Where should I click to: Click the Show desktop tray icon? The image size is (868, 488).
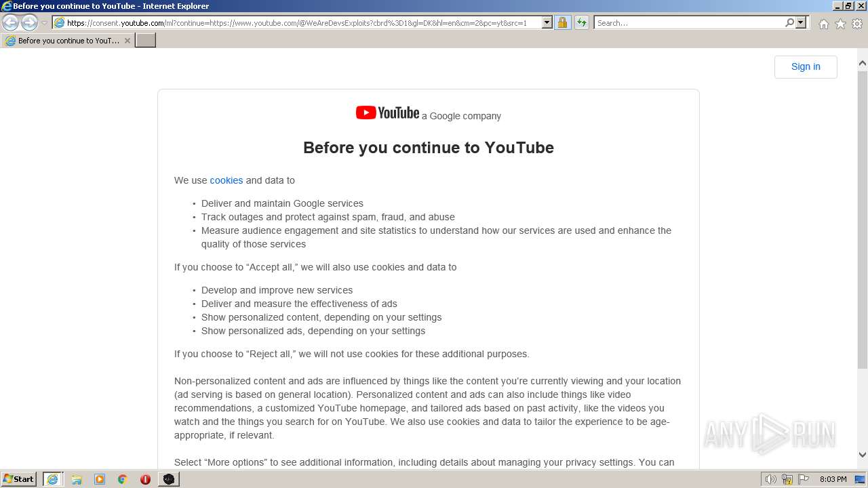pos(860,479)
